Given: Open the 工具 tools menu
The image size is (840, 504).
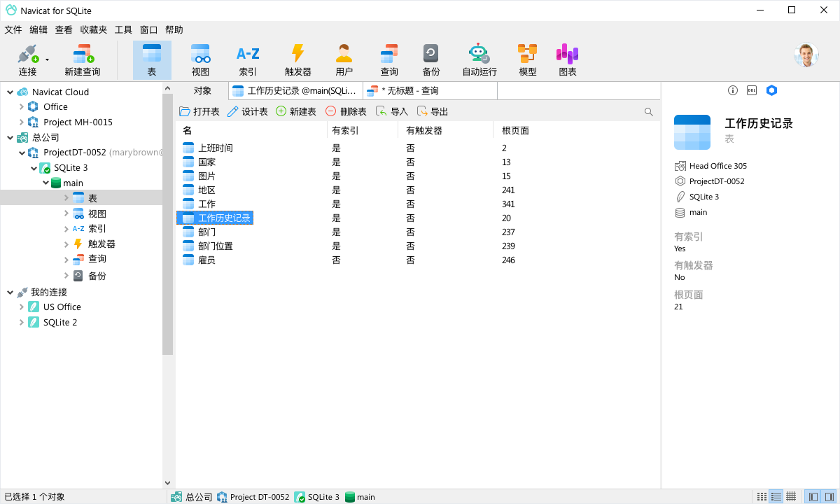Looking at the screenshot, I should (123, 30).
